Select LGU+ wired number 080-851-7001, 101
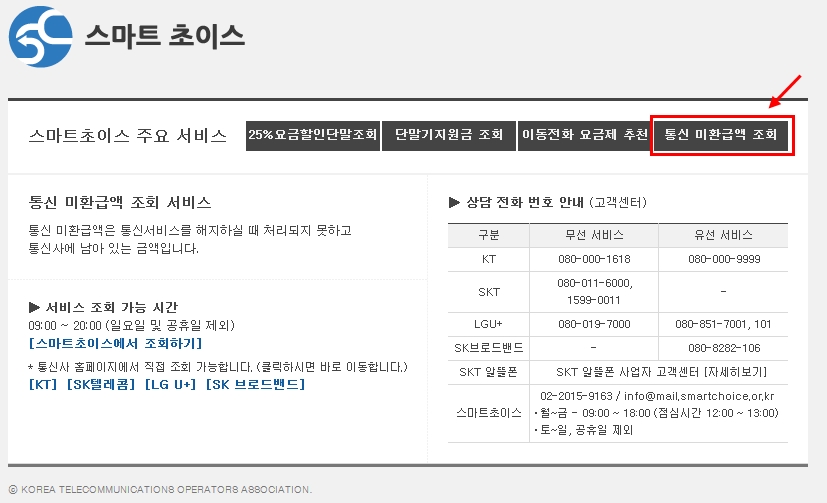Image resolution: width=827 pixels, height=503 pixels. pos(723,324)
